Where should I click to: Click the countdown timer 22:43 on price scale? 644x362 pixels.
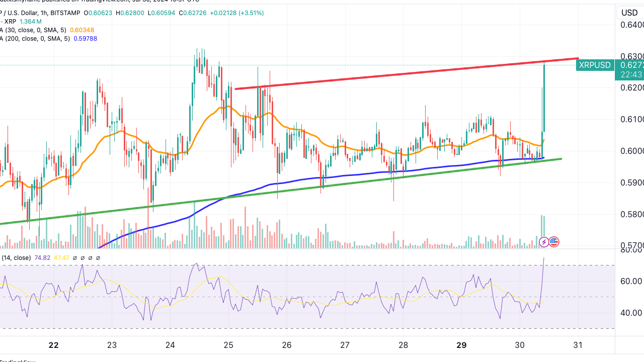coord(631,74)
